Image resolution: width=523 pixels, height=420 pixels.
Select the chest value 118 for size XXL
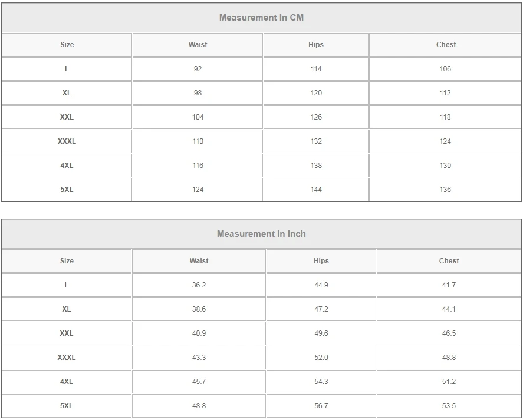coord(445,117)
